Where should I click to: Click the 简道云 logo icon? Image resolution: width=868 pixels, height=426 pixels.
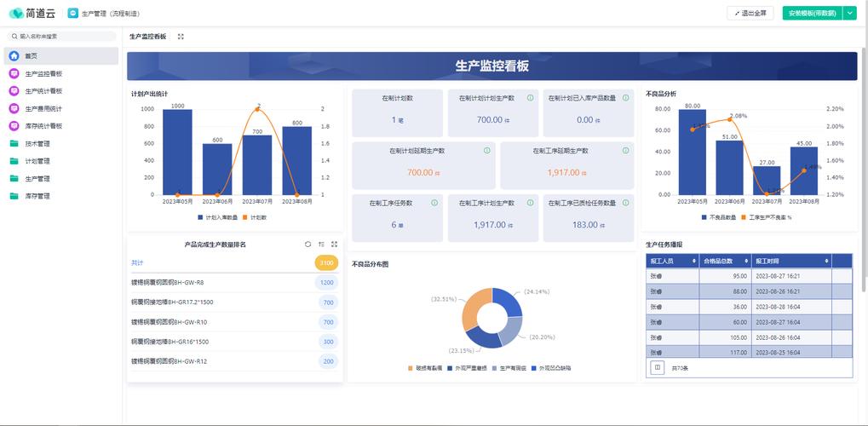coord(16,14)
